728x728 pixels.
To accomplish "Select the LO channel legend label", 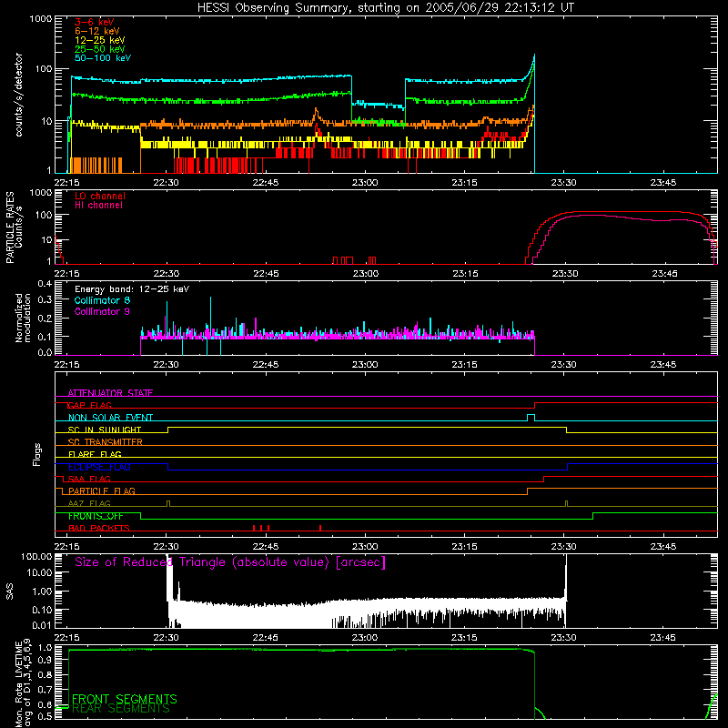I will tap(100, 196).
